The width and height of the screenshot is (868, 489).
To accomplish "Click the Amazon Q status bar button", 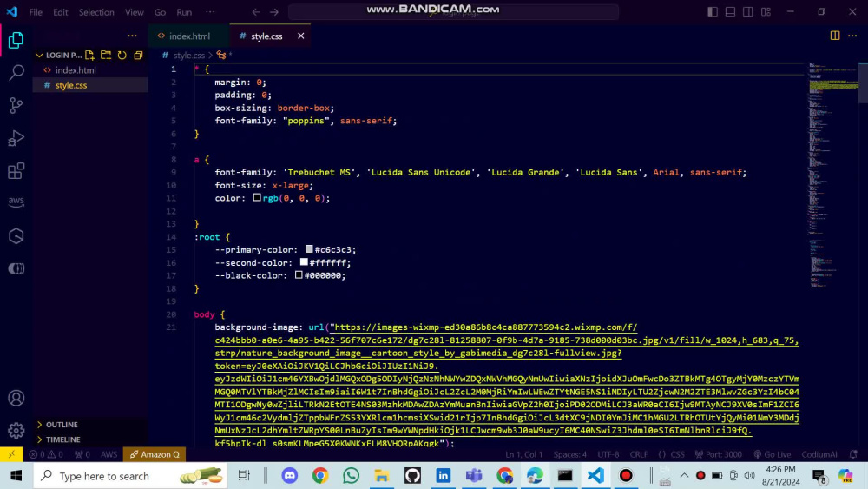I will click(x=155, y=454).
